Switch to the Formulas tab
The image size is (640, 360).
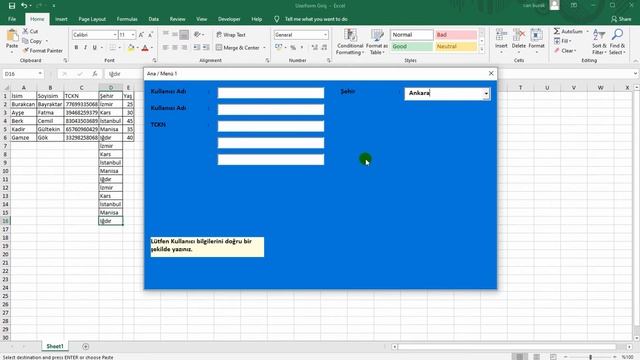pyautogui.click(x=127, y=19)
